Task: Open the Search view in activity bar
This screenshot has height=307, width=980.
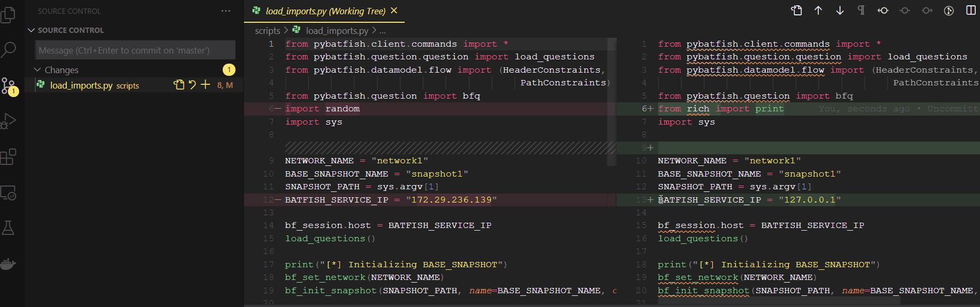Action: (x=8, y=50)
